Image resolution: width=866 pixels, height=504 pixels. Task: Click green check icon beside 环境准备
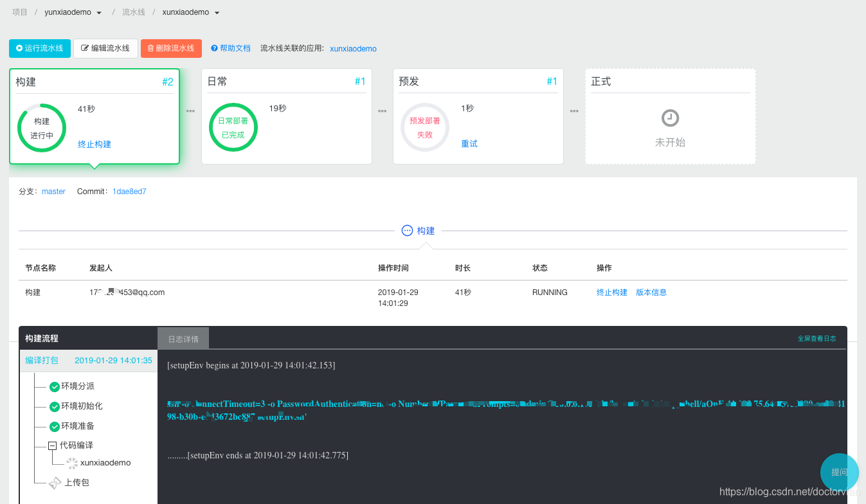[x=55, y=427]
